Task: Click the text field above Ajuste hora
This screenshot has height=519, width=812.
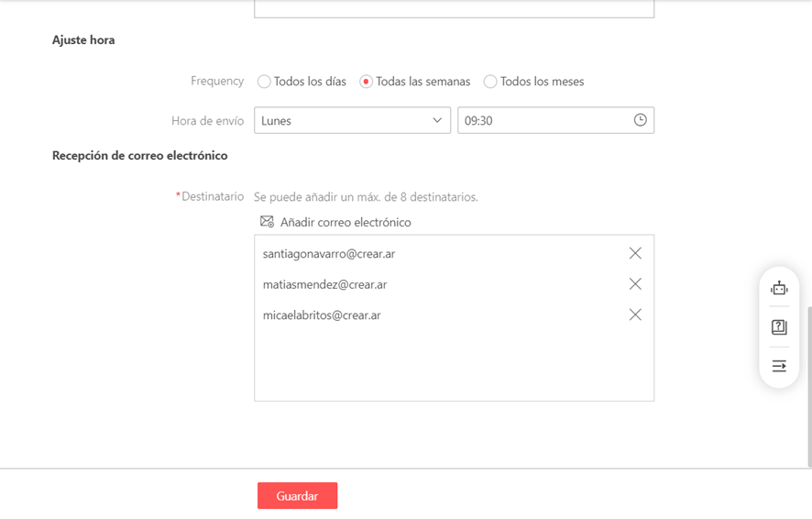Action: tap(454, 8)
